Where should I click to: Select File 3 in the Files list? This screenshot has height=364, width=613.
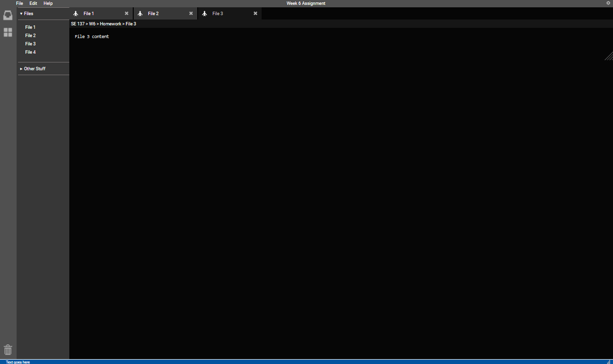(30, 44)
